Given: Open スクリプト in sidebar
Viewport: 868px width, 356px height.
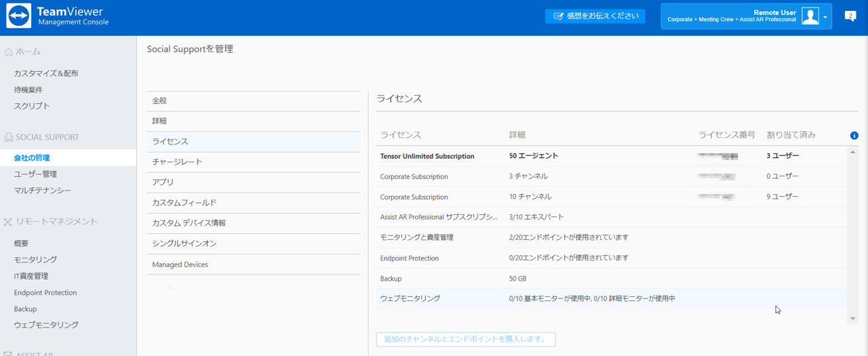Looking at the screenshot, I should (32, 106).
